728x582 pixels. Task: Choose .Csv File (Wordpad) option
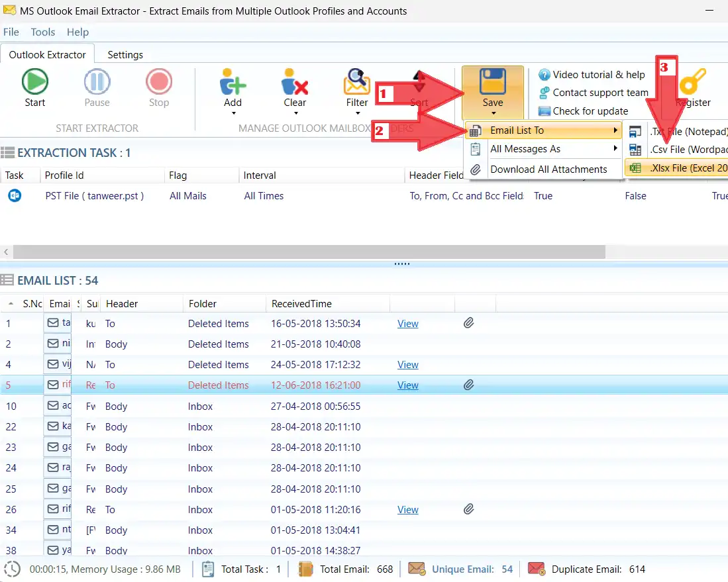coord(677,150)
